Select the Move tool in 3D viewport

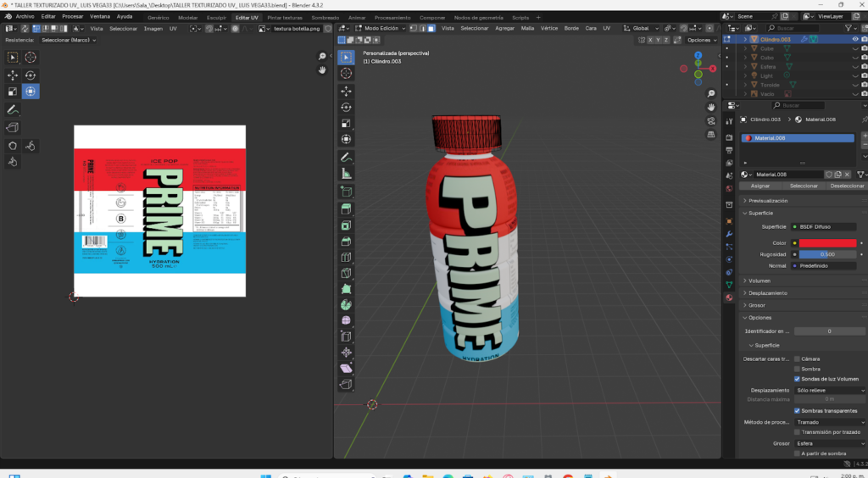click(346, 92)
